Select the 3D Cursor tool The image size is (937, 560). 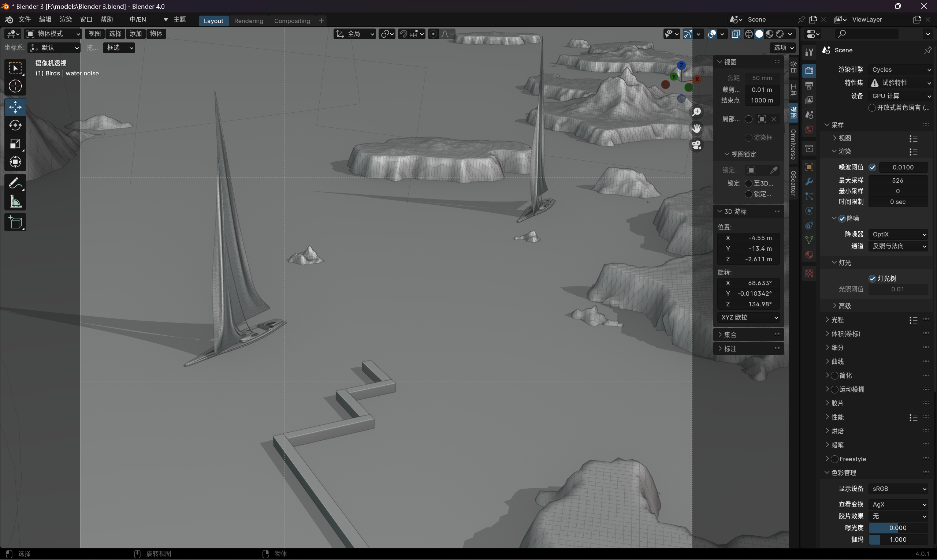pos(15,86)
